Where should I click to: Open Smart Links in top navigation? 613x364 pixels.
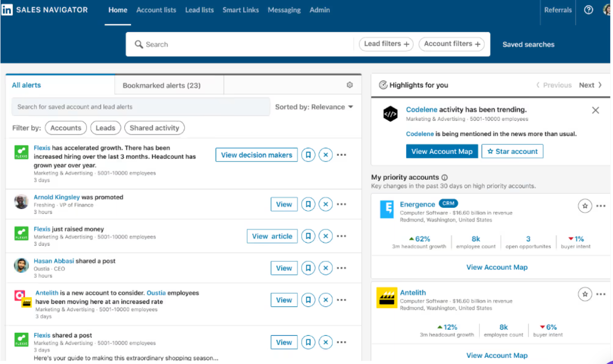click(241, 10)
